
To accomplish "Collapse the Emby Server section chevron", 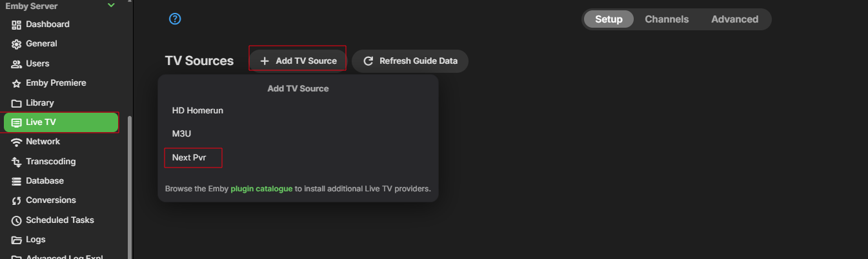I will pyautogui.click(x=111, y=5).
